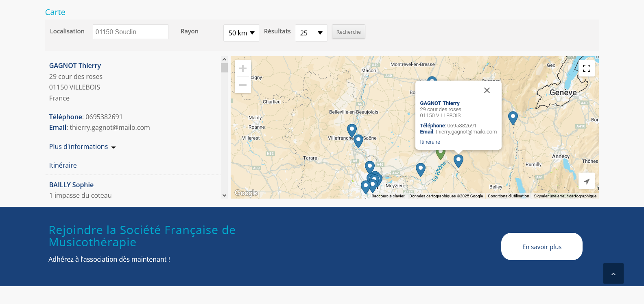
Task: Expand Plus d'informations for GAGNOT Thierry
Action: (x=83, y=147)
